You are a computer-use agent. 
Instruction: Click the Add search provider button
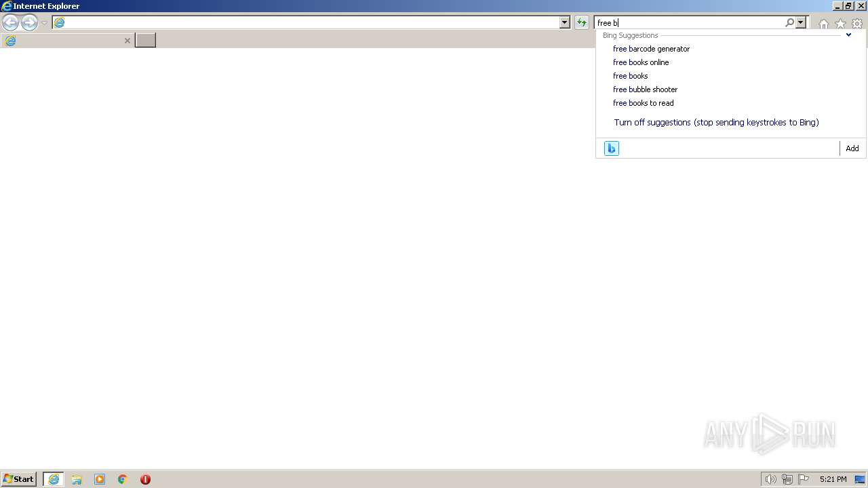point(852,148)
